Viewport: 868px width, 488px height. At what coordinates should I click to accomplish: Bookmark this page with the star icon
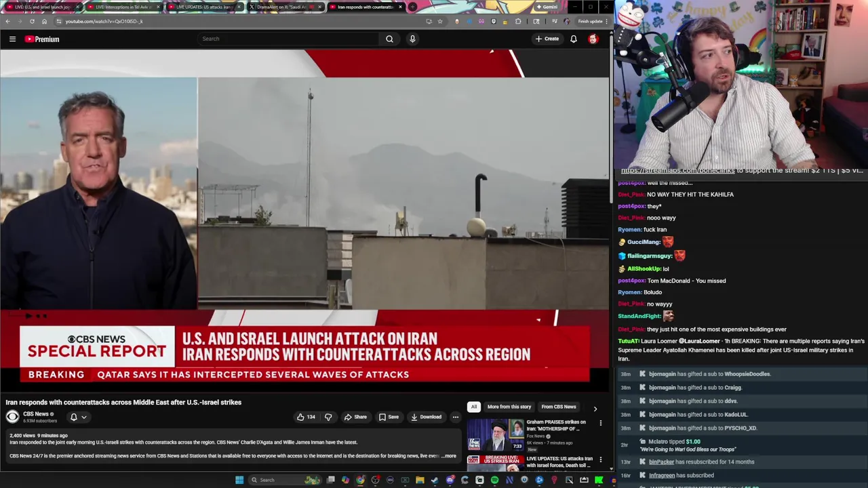coord(440,21)
